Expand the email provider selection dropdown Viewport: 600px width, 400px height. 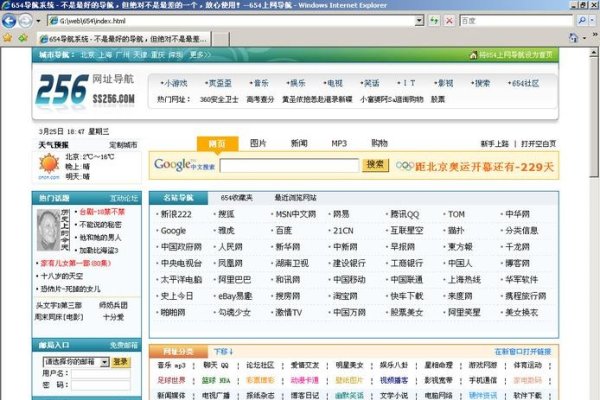coord(104,362)
